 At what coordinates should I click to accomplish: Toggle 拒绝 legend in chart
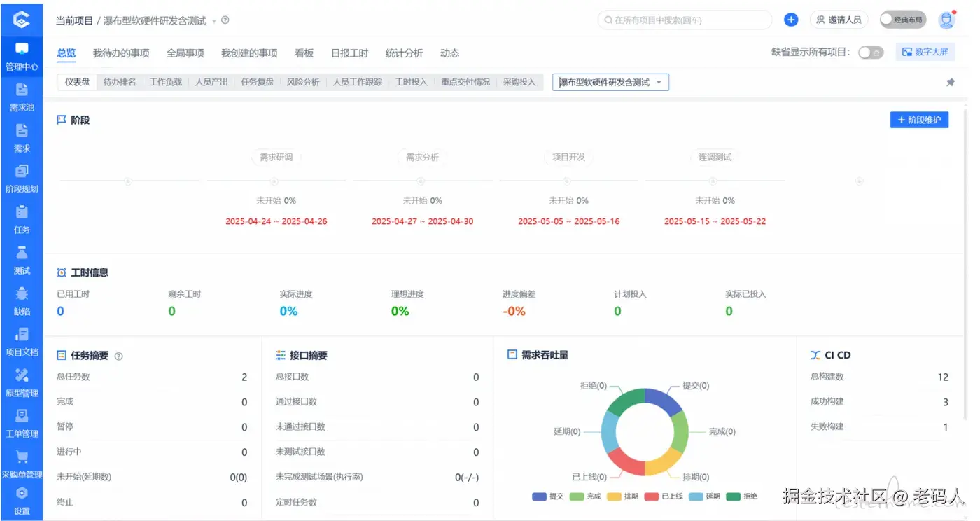pos(741,496)
